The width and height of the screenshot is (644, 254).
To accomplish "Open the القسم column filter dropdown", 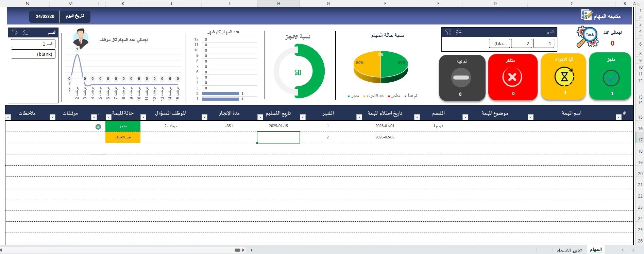I will (417, 117).
